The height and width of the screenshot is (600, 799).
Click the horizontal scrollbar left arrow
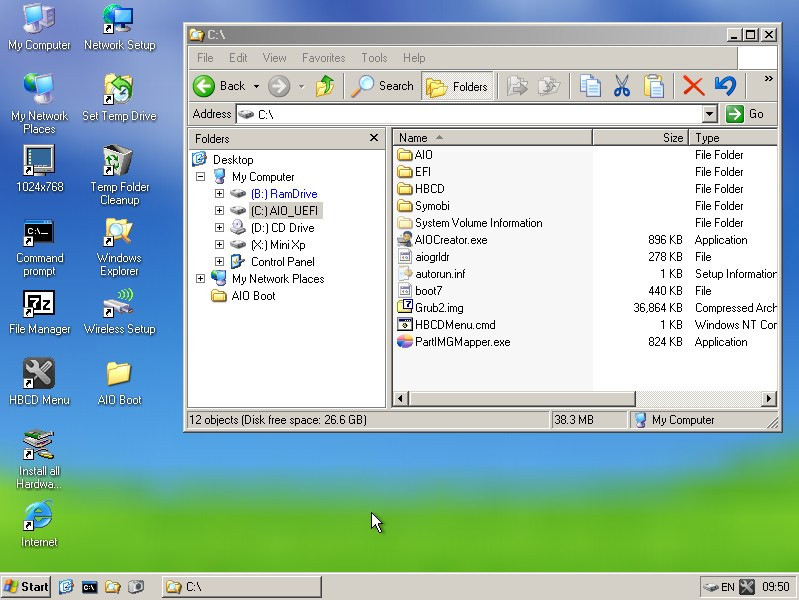(401, 399)
